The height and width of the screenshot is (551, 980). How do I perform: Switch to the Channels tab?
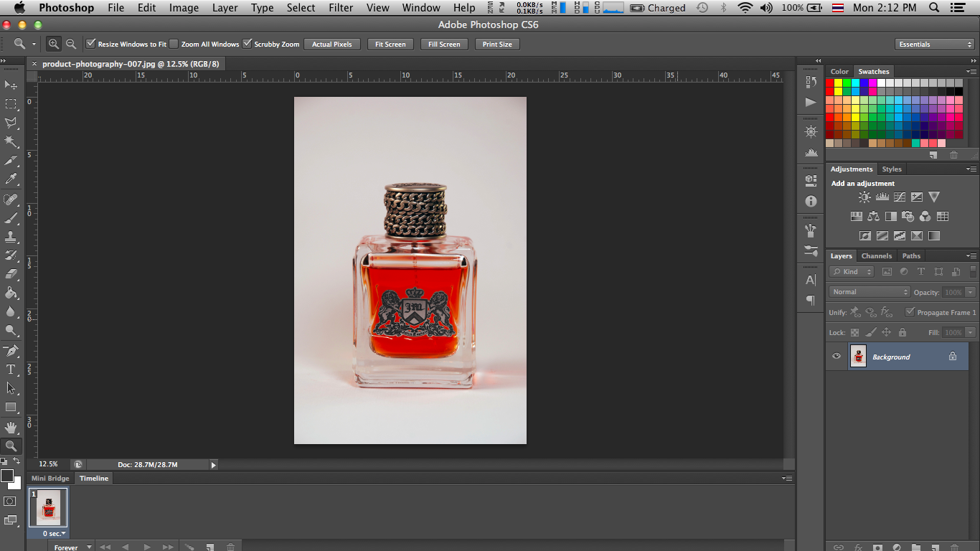876,255
